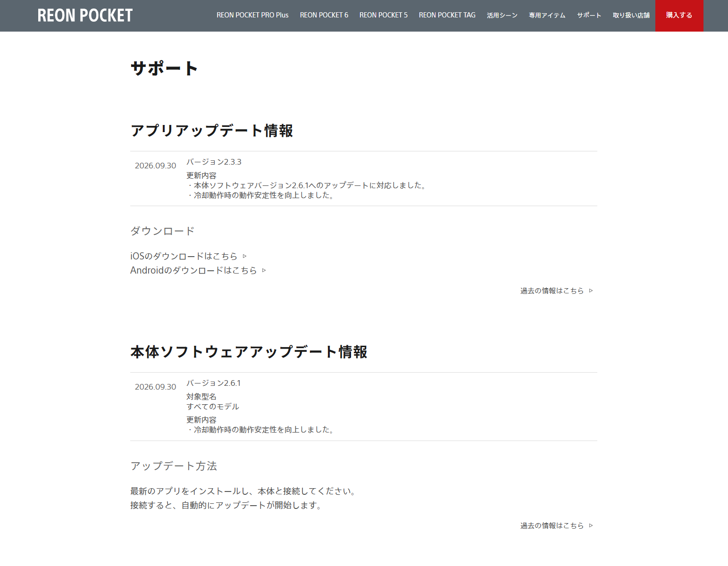
Task: Open 過去の情報はこちら under 本体ソフトウェア update info
Action: point(552,525)
